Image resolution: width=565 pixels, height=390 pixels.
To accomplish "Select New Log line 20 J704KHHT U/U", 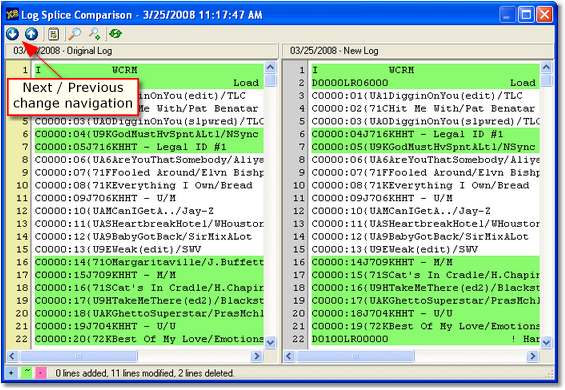I will [x=426, y=313].
